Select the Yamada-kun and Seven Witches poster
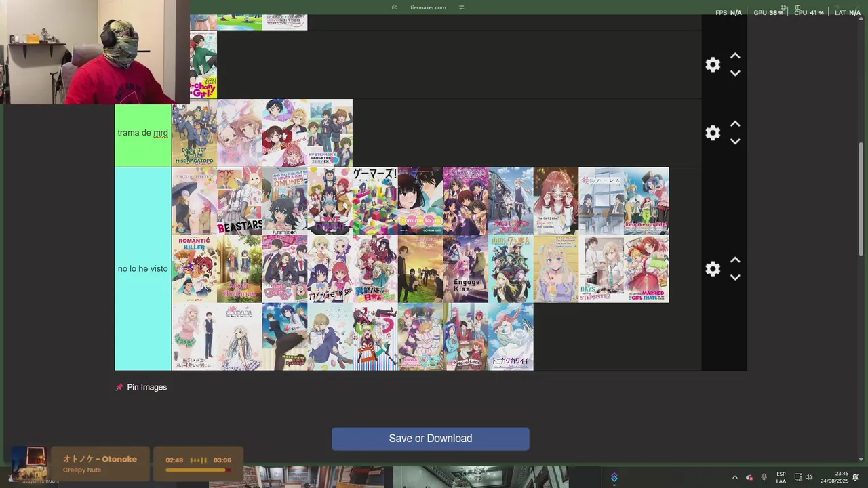This screenshot has height=488, width=868. click(511, 269)
